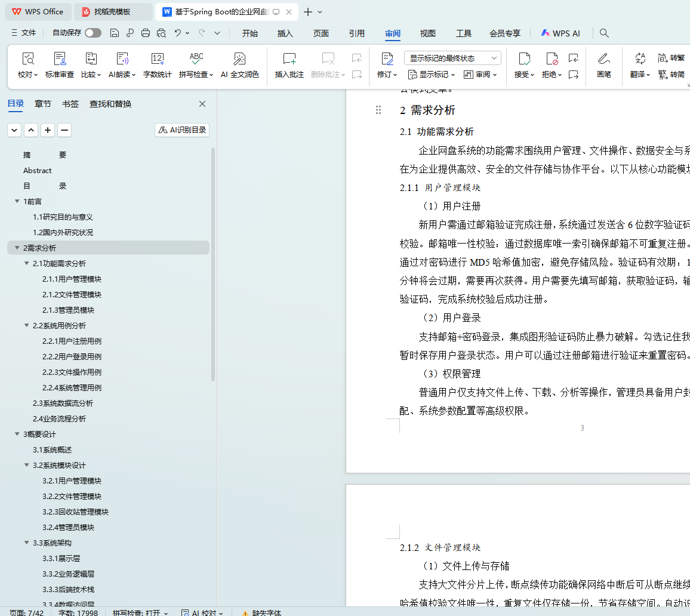Jump to 2.3系统数据流分析 in outline

[x=63, y=403]
